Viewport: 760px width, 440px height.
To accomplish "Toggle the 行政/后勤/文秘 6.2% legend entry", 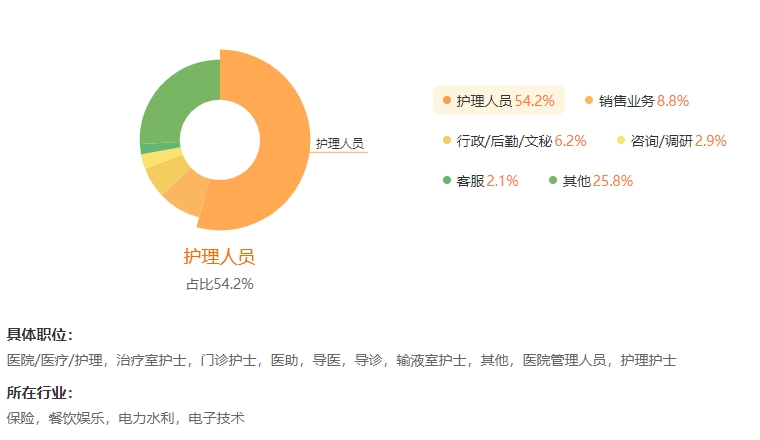I will coord(514,141).
